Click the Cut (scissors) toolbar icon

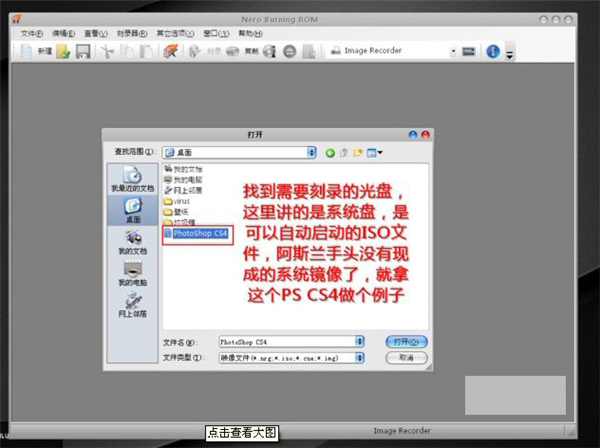tap(107, 51)
